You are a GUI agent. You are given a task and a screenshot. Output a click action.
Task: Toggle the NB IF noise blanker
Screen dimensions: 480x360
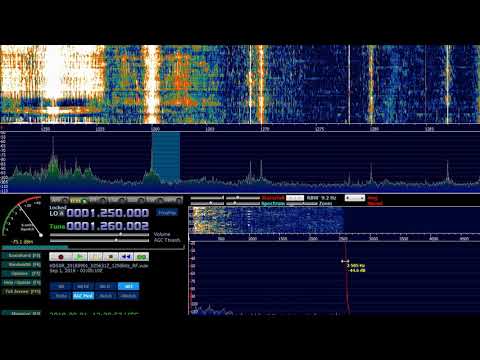tap(106, 286)
